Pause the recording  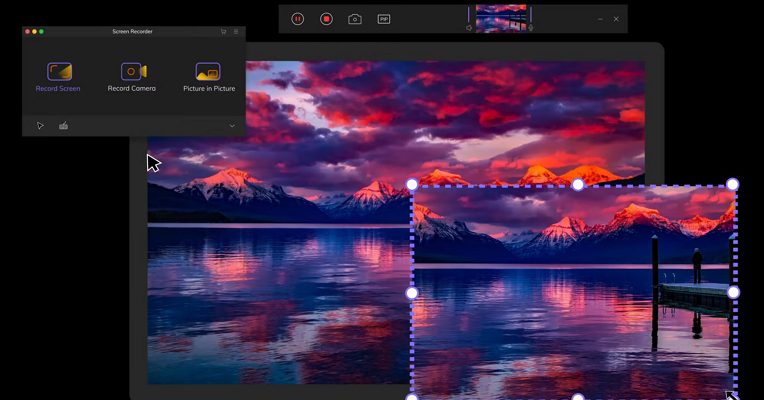[297, 19]
